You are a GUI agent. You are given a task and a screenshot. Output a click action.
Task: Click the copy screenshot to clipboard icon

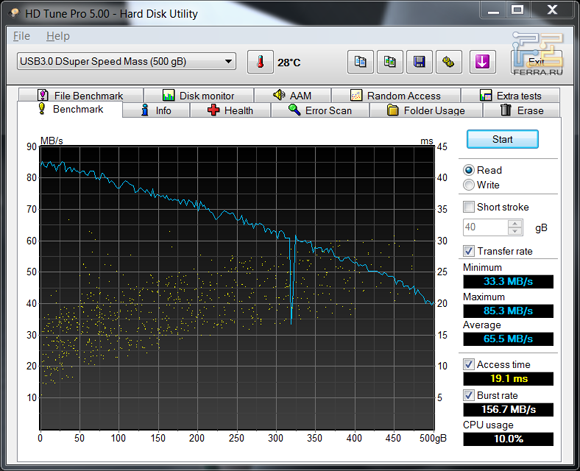pos(390,62)
